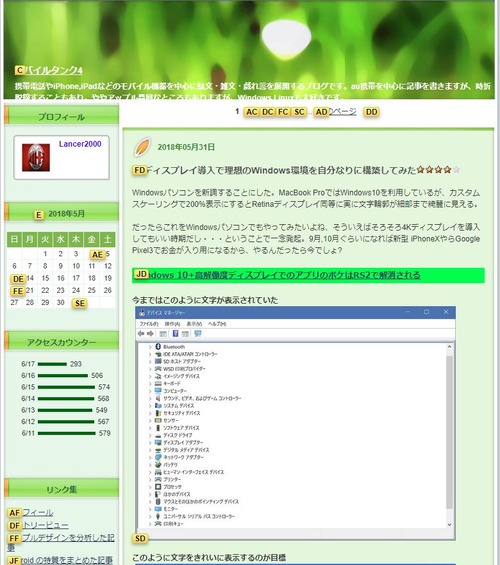Screen dimensions: 500x565
Task: Click the Device Manager vertical scrollbar thumb
Action: (x=449, y=432)
